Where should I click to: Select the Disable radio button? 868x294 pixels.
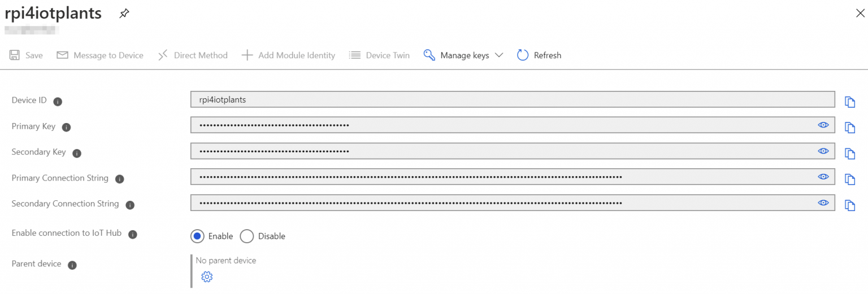246,236
